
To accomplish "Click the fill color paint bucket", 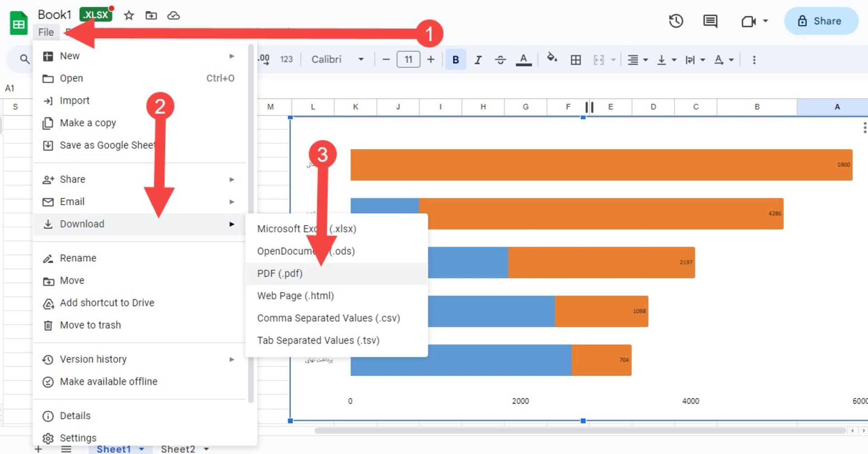I will (552, 58).
